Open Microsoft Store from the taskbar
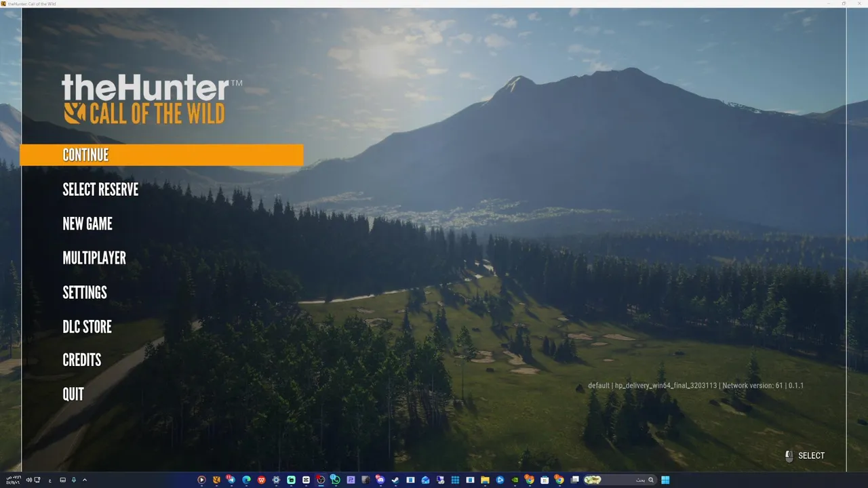 click(545, 480)
